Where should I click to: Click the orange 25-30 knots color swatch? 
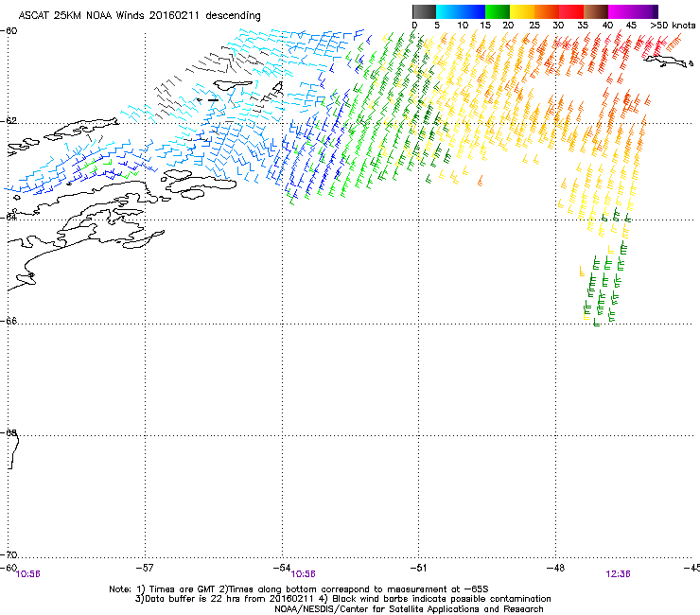(547, 11)
